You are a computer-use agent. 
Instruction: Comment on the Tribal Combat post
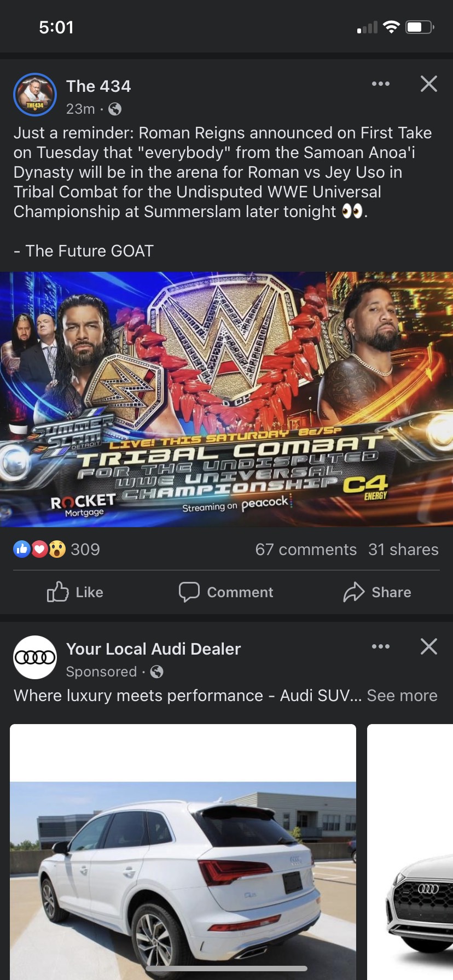pos(226,592)
